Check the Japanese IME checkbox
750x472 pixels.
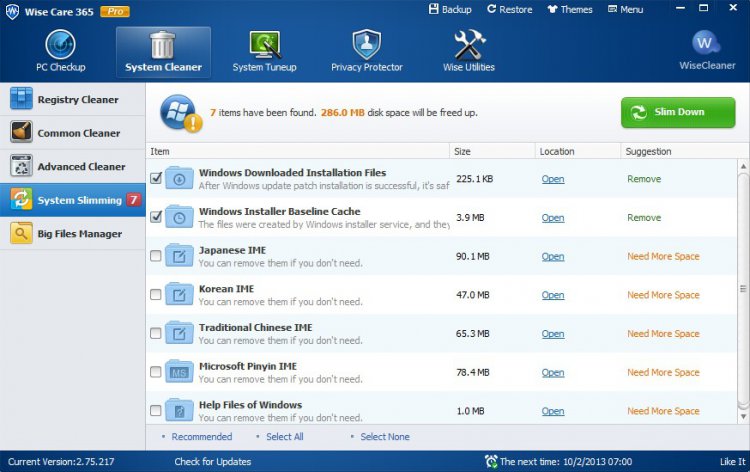tap(155, 256)
